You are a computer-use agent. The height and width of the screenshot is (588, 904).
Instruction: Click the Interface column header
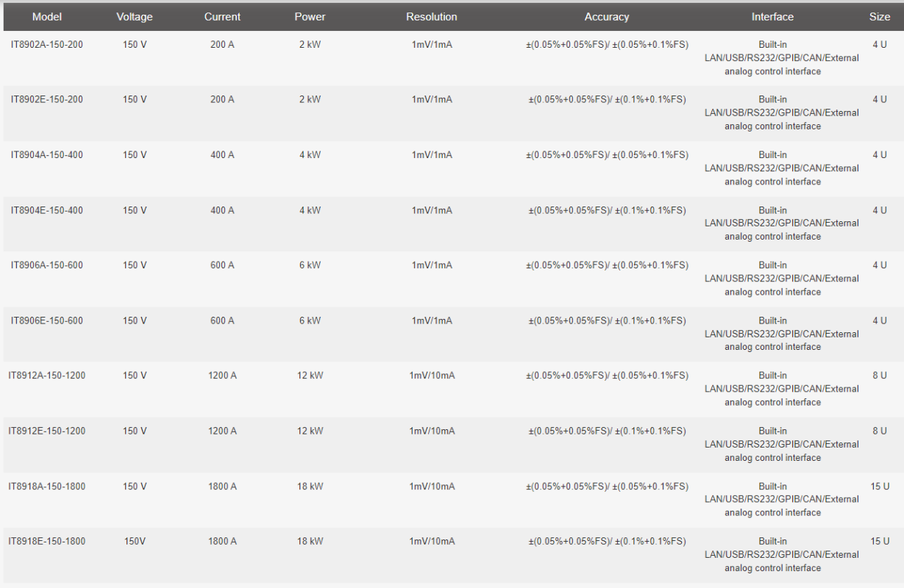point(772,17)
